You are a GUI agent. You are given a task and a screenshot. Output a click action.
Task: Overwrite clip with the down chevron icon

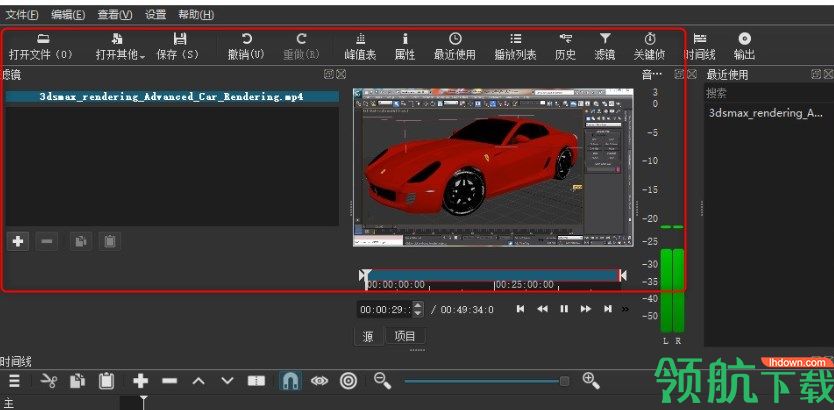coord(227,381)
